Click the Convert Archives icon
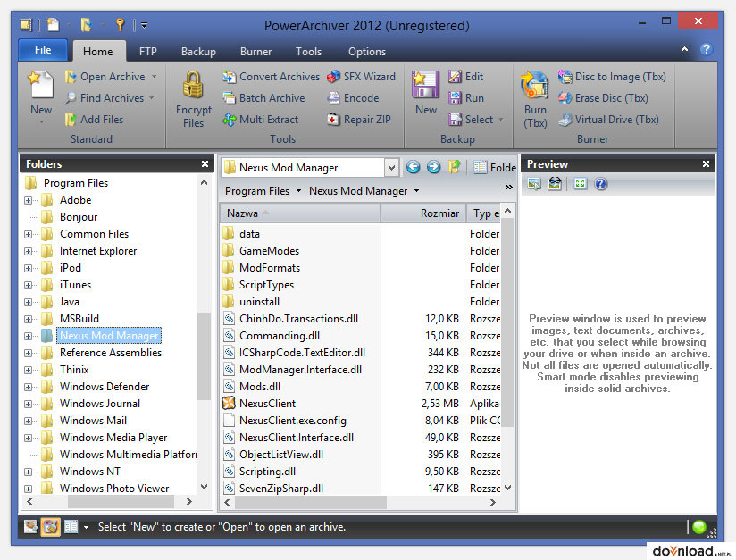This screenshot has height=560, width=736. pyautogui.click(x=229, y=77)
